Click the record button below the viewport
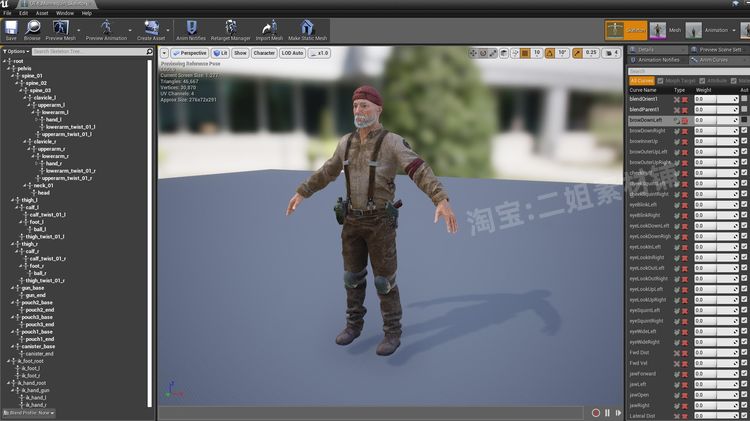 596,412
